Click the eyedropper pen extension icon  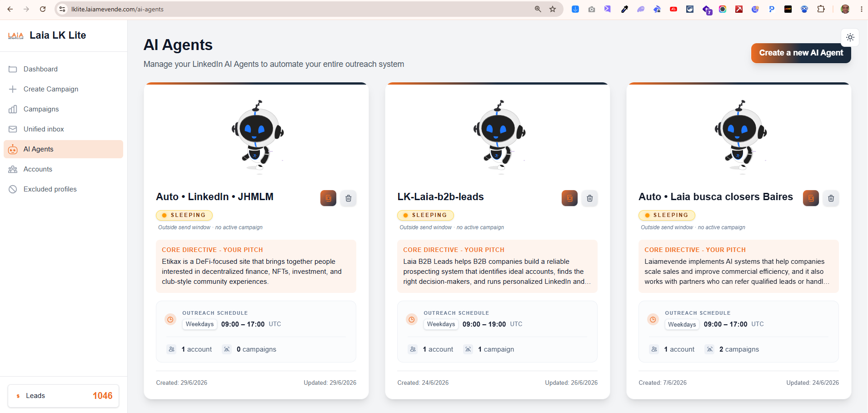(624, 9)
